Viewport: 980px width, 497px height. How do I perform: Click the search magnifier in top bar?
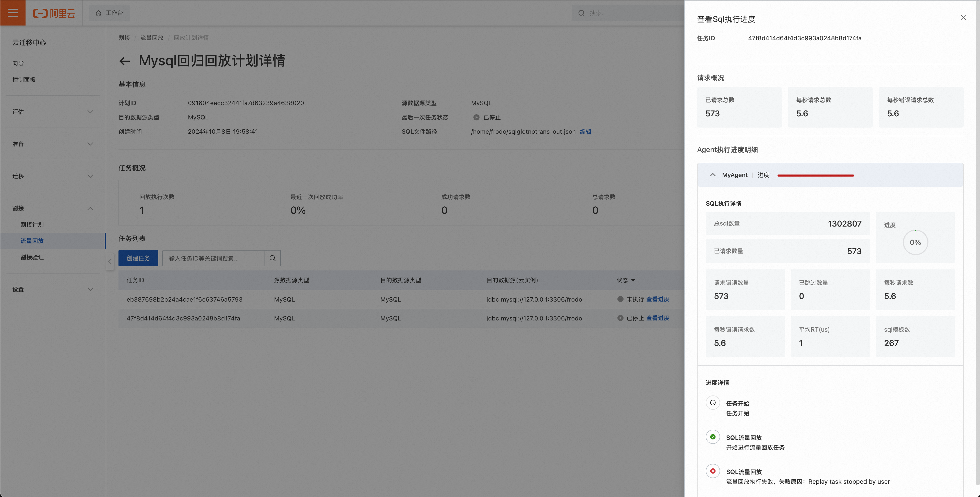581,13
